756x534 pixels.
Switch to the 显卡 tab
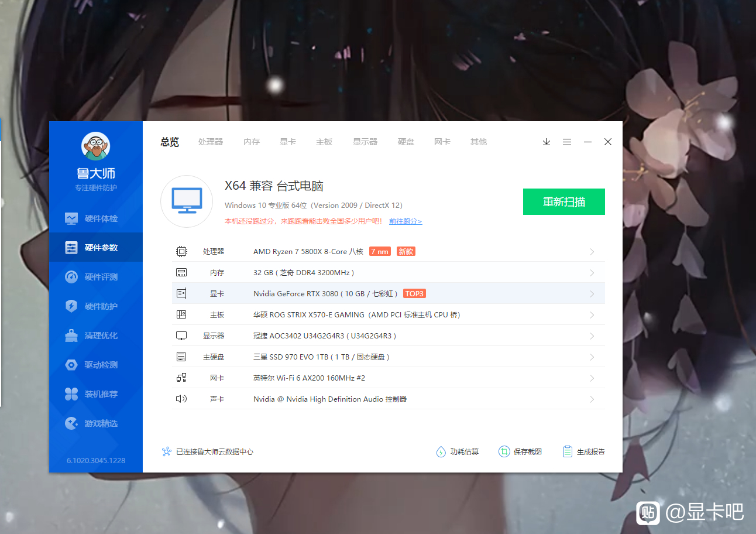click(288, 142)
